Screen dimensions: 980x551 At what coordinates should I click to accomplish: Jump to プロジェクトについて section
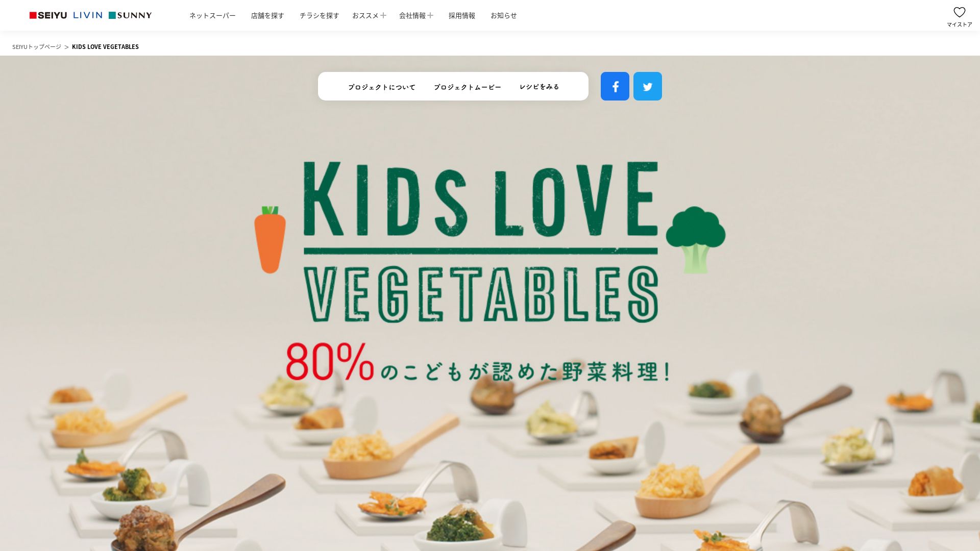pyautogui.click(x=382, y=87)
